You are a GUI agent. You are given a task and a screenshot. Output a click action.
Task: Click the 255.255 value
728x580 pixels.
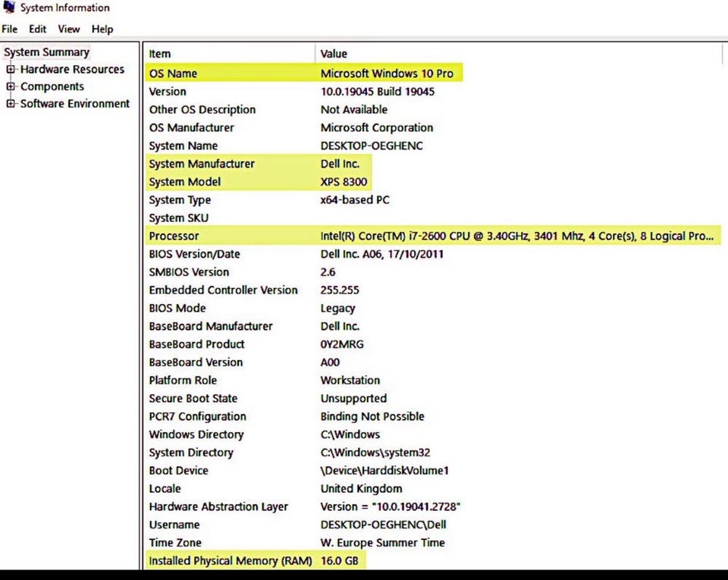(x=340, y=290)
